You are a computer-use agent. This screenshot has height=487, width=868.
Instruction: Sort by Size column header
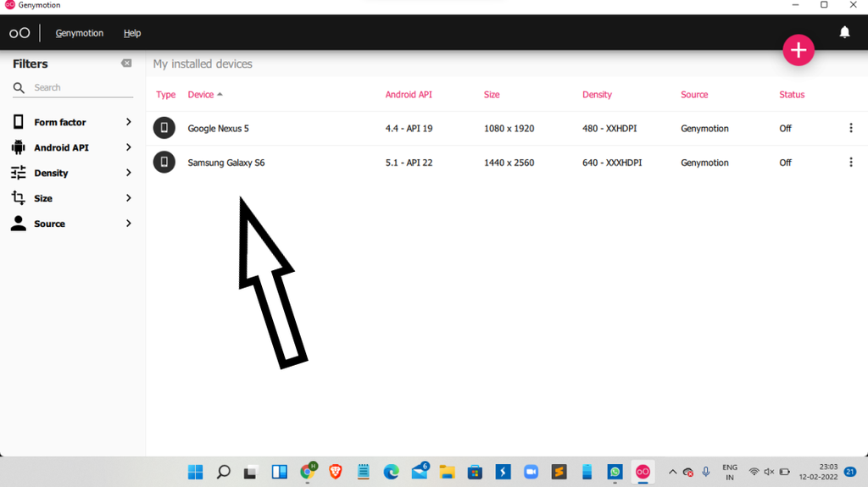pos(492,95)
